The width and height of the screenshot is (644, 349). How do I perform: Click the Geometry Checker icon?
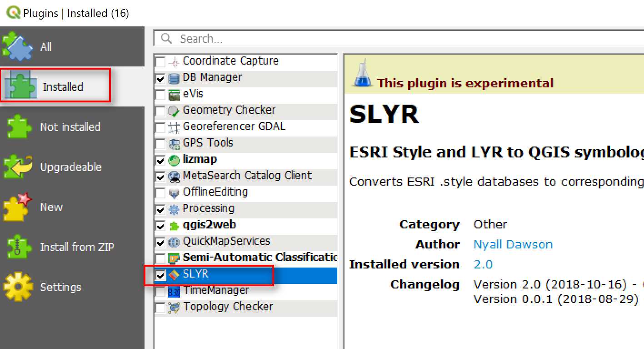[x=174, y=111]
